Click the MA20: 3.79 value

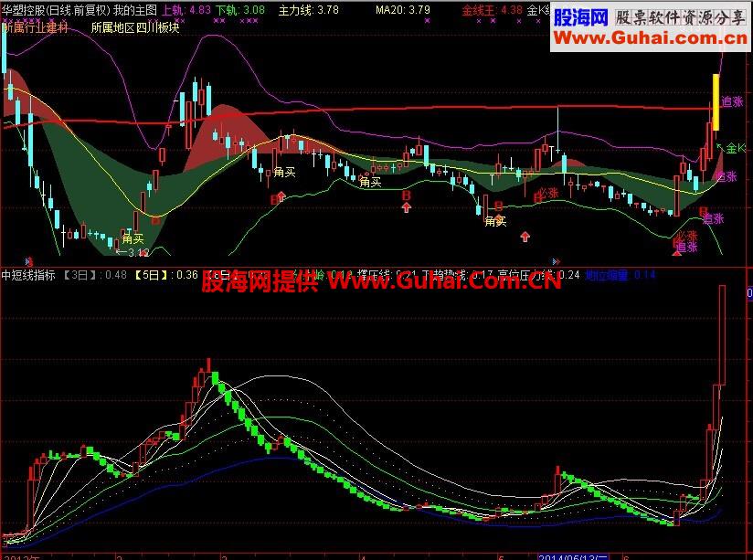(x=402, y=10)
